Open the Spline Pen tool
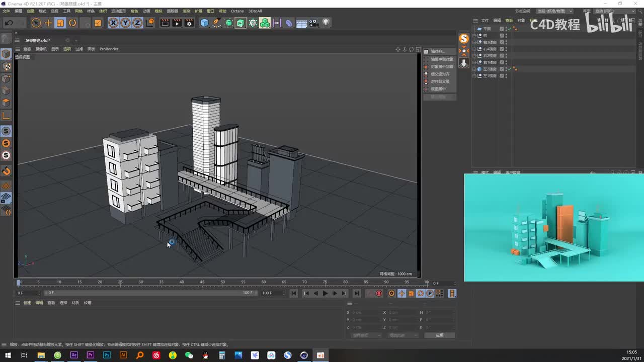Image resolution: width=644 pixels, height=362 pixels. [216, 23]
